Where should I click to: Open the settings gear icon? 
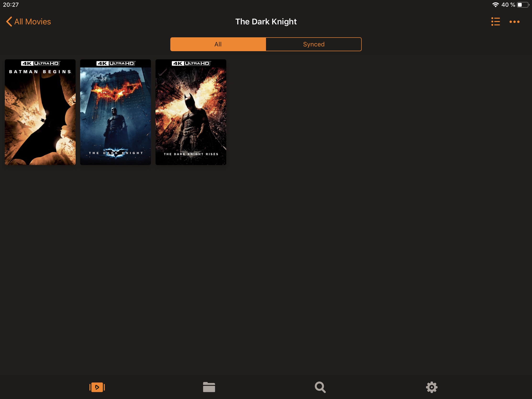point(432,387)
